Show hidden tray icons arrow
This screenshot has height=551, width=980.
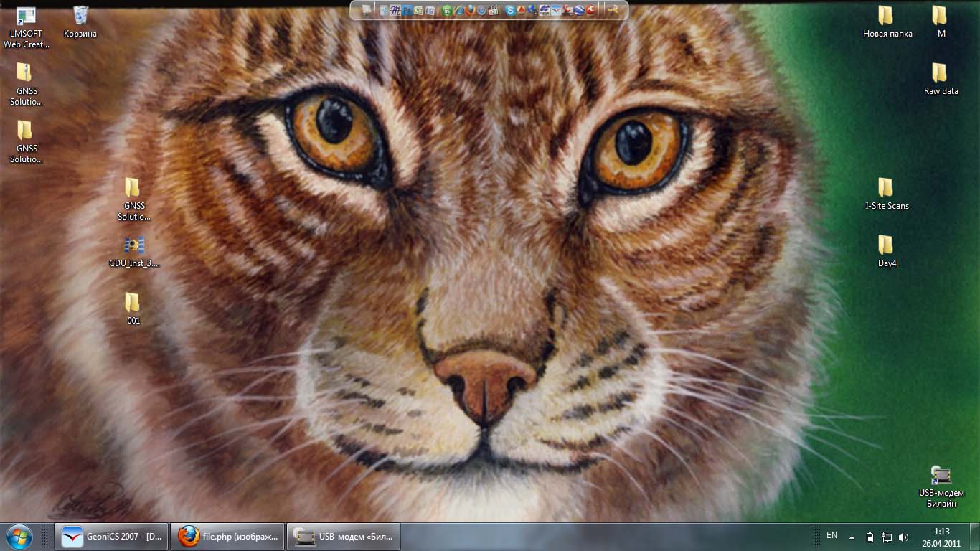[x=852, y=537]
